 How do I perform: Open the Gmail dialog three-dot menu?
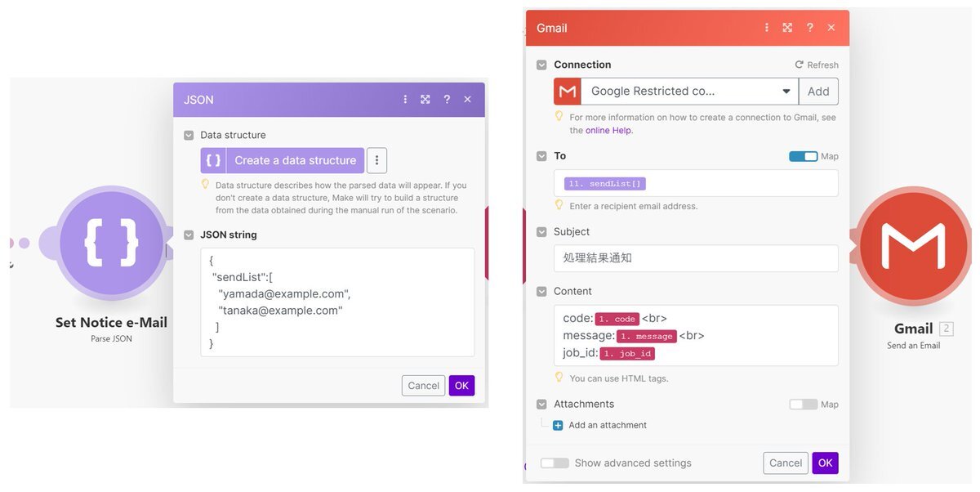click(x=766, y=28)
